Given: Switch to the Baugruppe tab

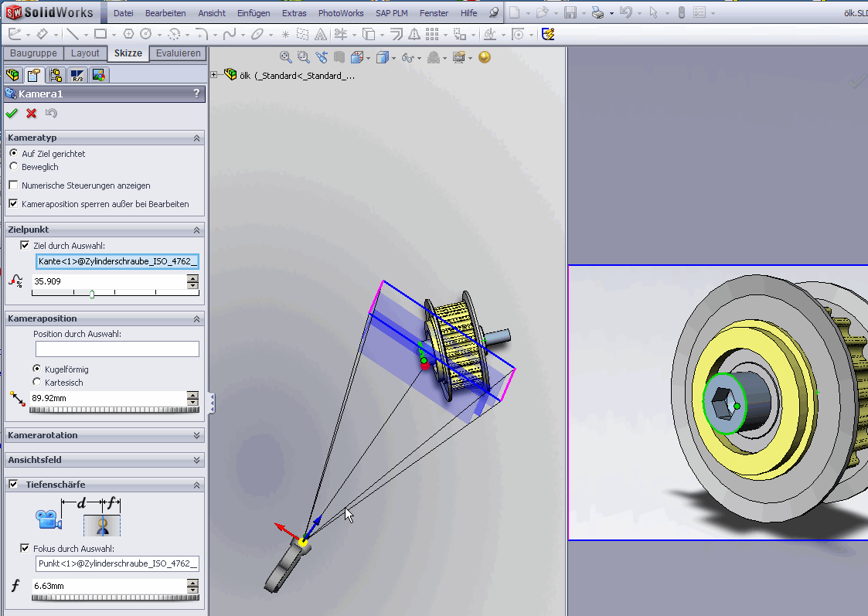Looking at the screenshot, I should (x=33, y=53).
